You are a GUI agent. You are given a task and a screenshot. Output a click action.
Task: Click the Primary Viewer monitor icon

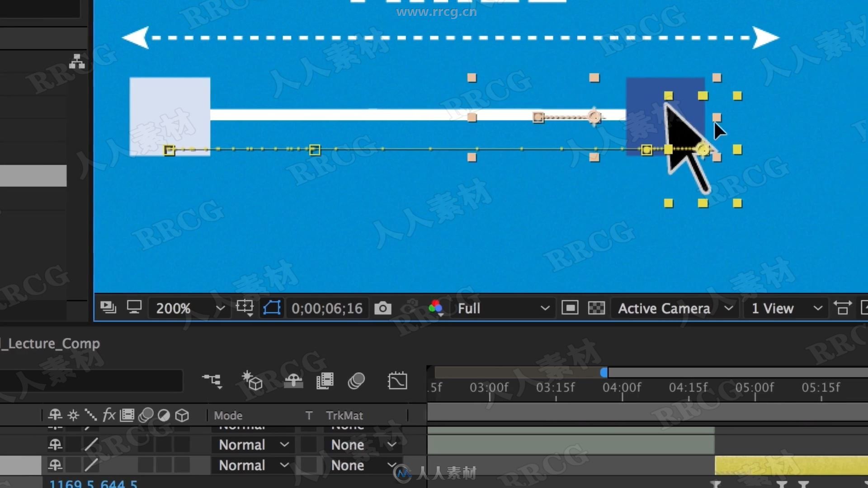(x=134, y=308)
